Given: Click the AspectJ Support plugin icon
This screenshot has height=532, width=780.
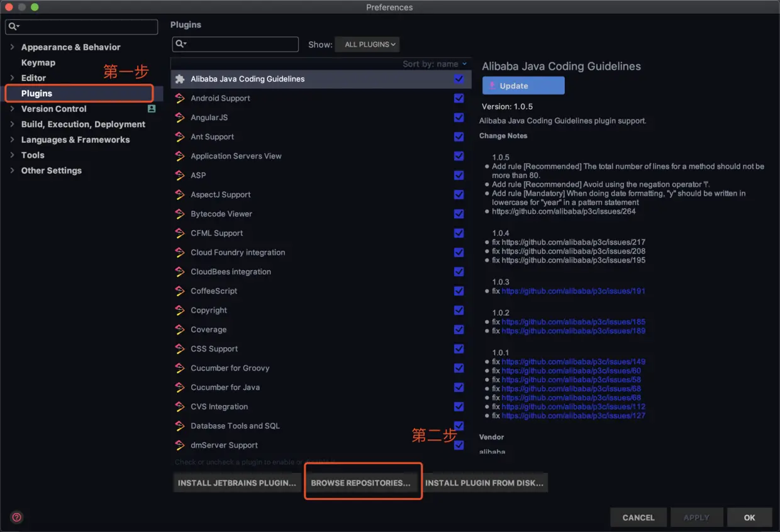Looking at the screenshot, I should [x=180, y=195].
